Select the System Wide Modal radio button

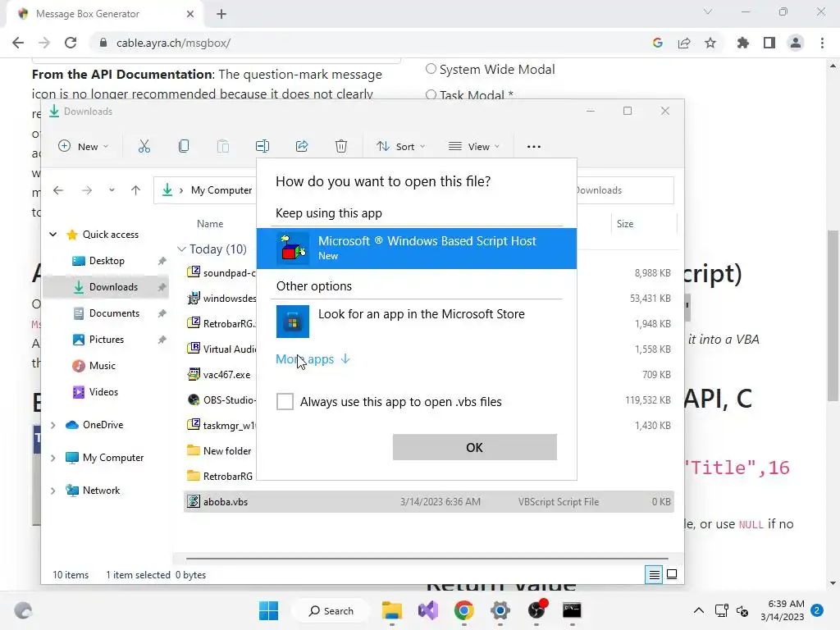pos(431,69)
